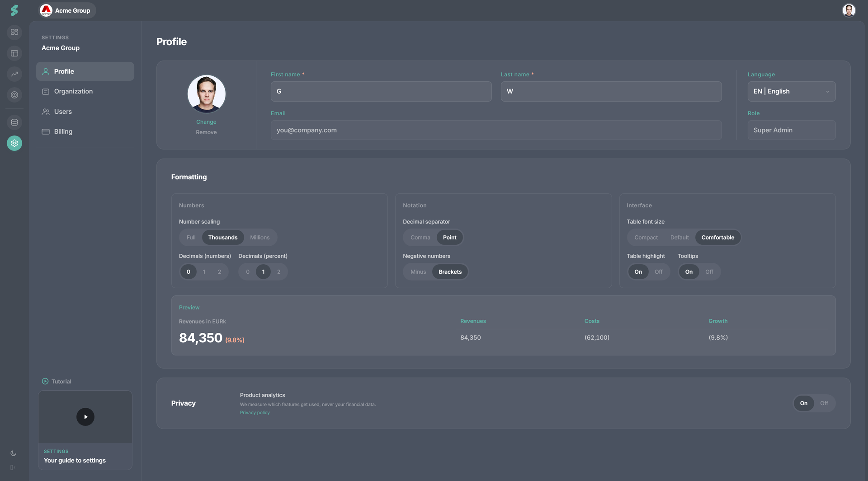This screenshot has width=868, height=481.
Task: Open the dashboard grid icon in the left rail
Action: pos(14,32)
